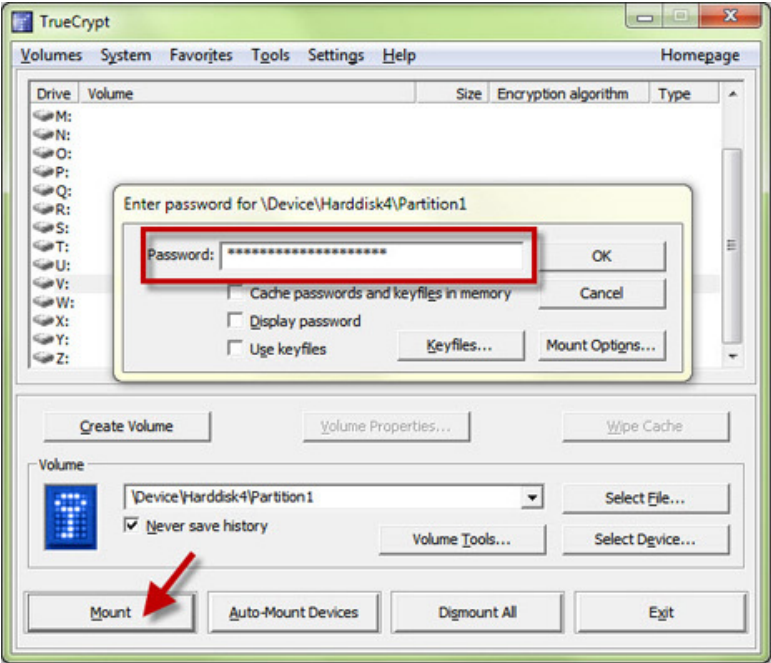Select the U: drive icon
Image resolution: width=771 pixels, height=663 pixels.
pyautogui.click(x=43, y=265)
